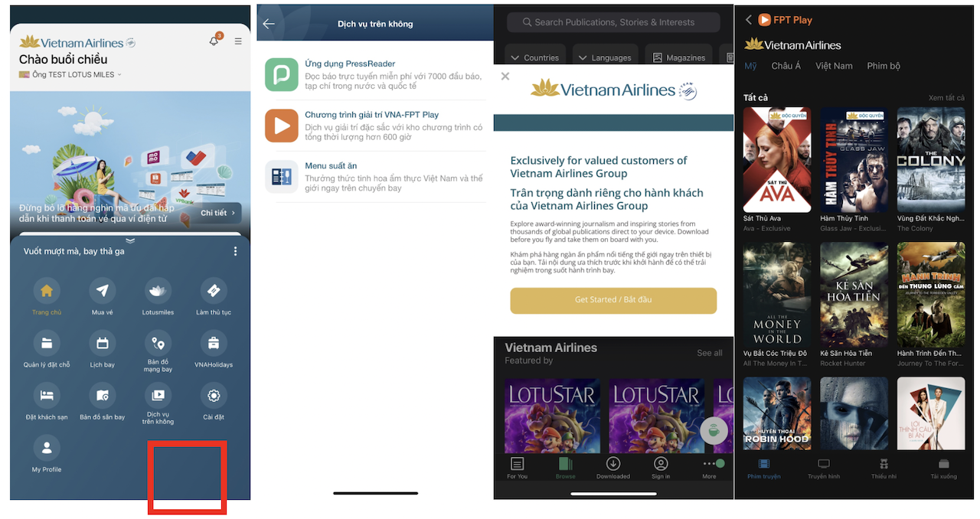The width and height of the screenshot is (980, 519).
Task: Open the notification bell icon
Action: [x=214, y=41]
